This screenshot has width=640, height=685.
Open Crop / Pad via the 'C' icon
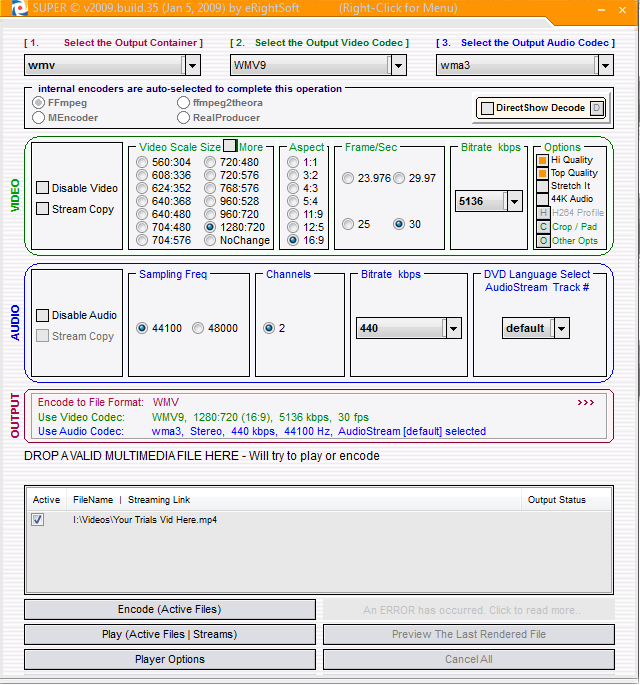coord(543,227)
